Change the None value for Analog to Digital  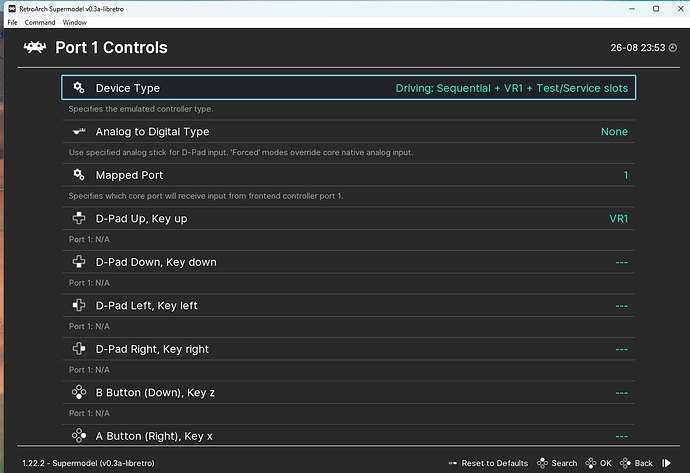614,132
